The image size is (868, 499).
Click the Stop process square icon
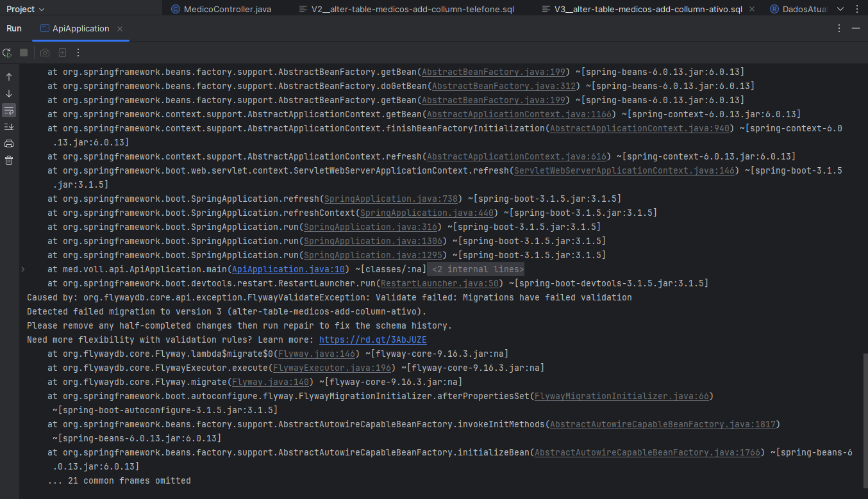pos(24,53)
